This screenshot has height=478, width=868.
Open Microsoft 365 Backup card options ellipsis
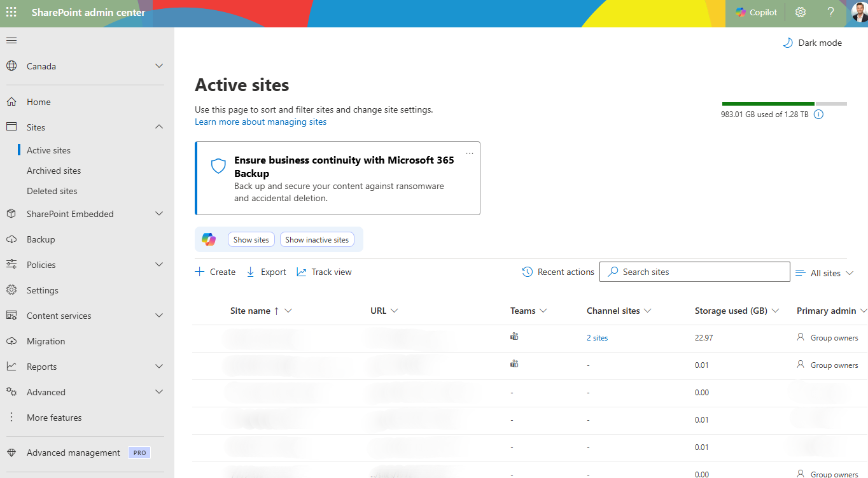tap(470, 153)
